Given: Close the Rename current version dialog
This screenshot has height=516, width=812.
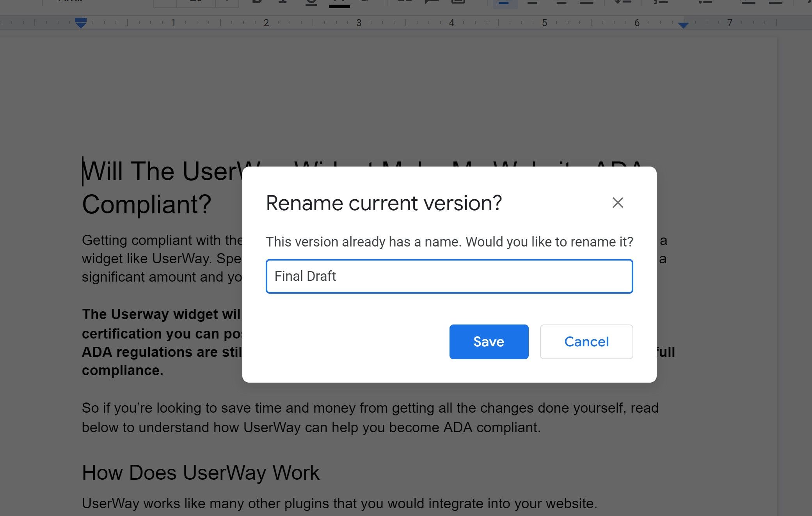Looking at the screenshot, I should [x=617, y=202].
